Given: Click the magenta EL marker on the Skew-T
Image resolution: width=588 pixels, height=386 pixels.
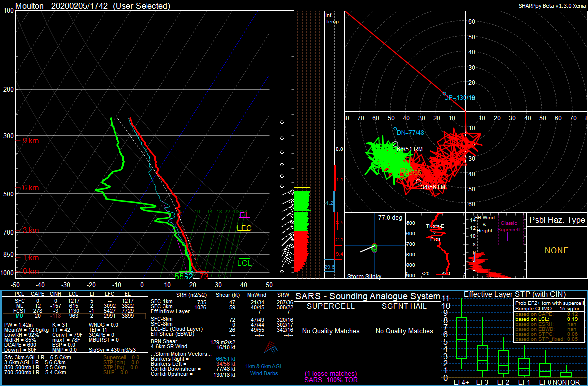Looking at the screenshot, I should (244, 215).
